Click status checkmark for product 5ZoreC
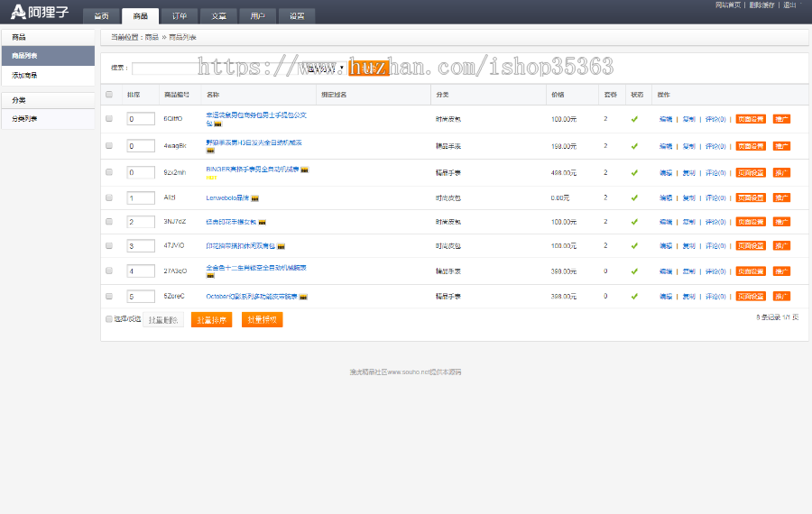 [634, 296]
